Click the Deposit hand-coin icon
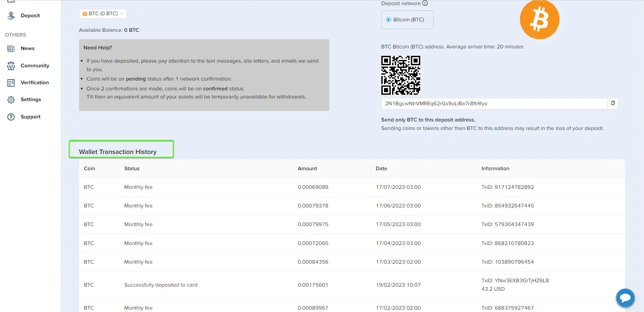The image size is (644, 312). pos(11,16)
